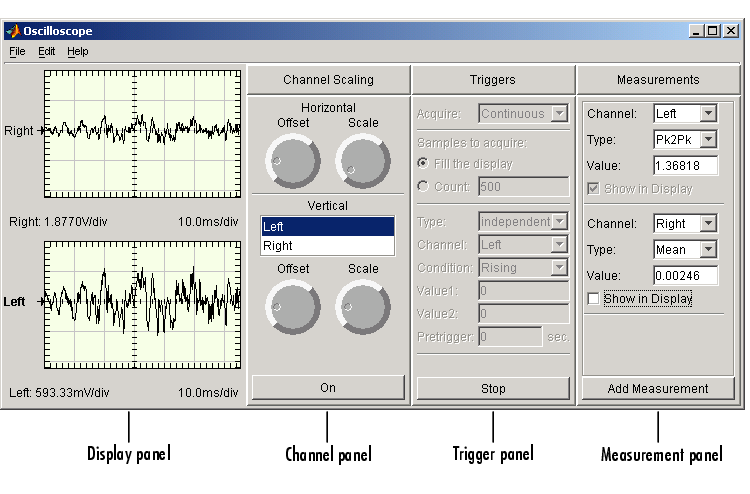Toggle Show in Display for Pk2Pk measurement
The image size is (750, 494).
[x=593, y=188]
